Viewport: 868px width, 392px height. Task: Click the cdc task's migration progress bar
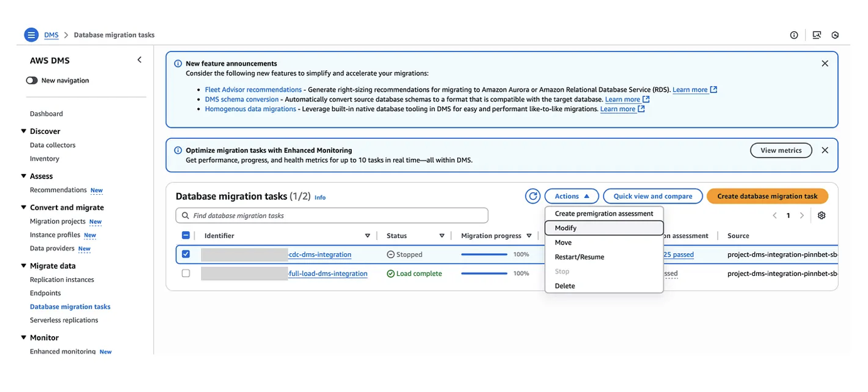pyautogui.click(x=484, y=254)
